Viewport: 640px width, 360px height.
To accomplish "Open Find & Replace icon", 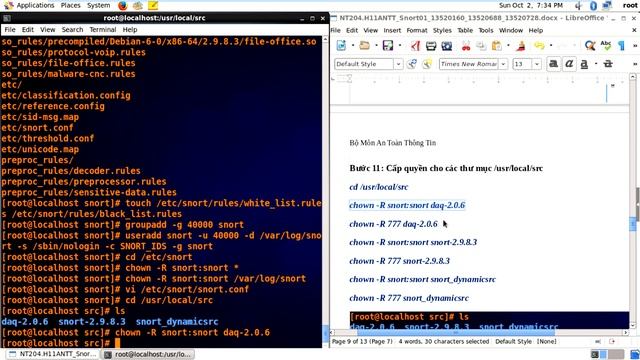I will pyautogui.click(x=590, y=46).
